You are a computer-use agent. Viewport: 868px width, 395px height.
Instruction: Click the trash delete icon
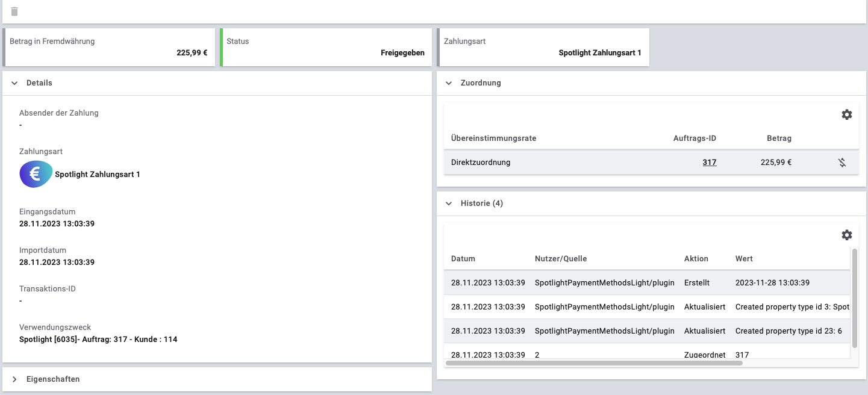point(14,11)
